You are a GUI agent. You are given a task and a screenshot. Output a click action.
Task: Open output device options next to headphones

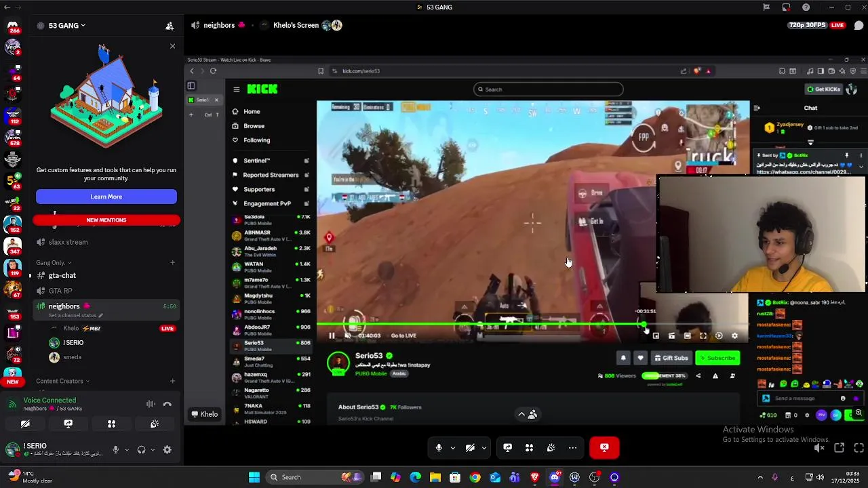(153, 450)
